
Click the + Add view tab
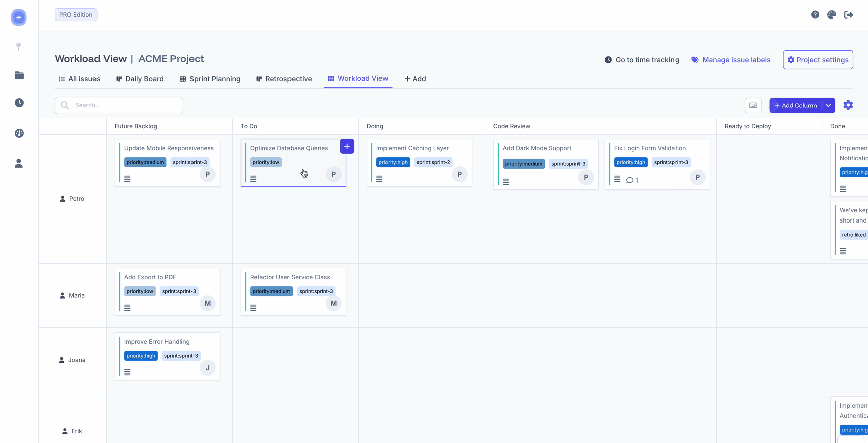[415, 79]
